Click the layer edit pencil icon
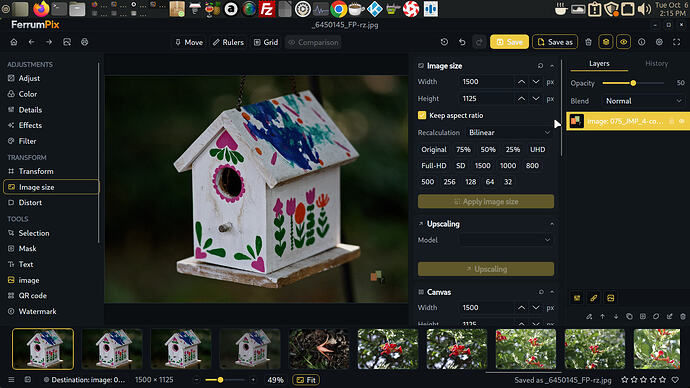 589,316
